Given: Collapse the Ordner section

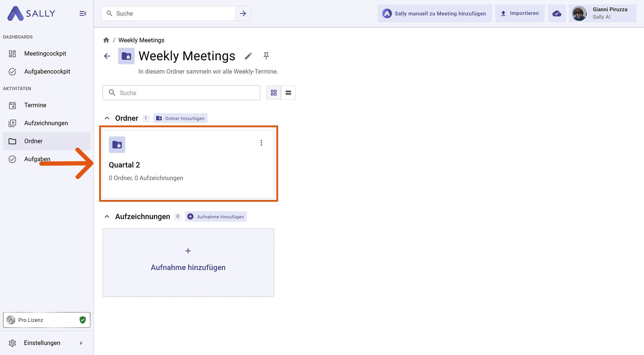Looking at the screenshot, I should (107, 118).
